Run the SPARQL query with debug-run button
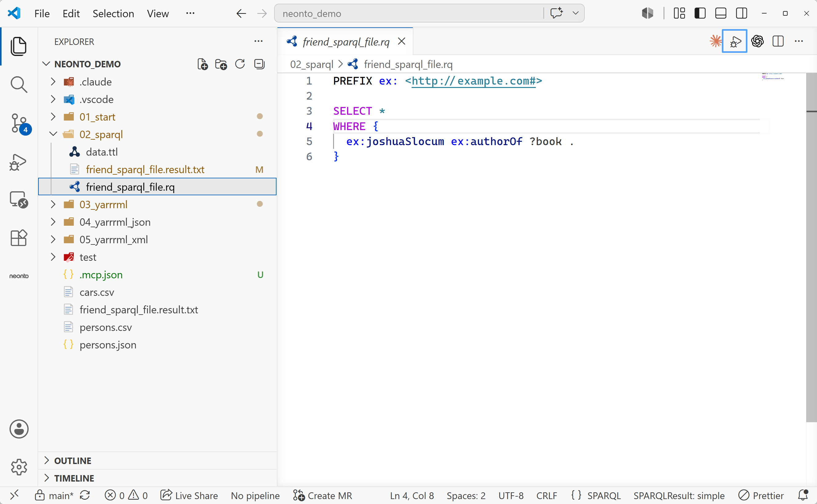The height and width of the screenshot is (504, 817). coord(735,41)
